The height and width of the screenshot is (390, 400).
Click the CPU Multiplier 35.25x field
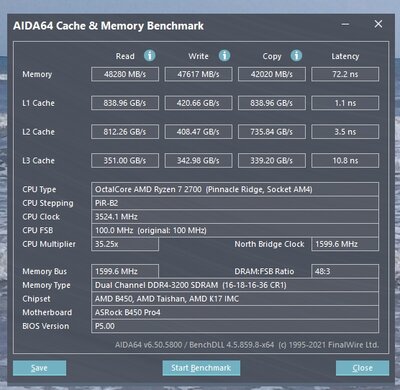[x=125, y=244]
